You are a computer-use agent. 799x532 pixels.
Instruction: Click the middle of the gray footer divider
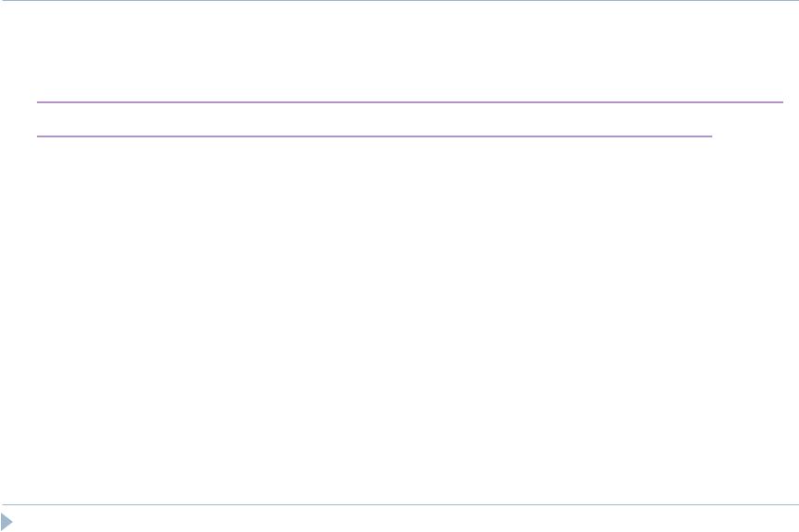[399, 505]
